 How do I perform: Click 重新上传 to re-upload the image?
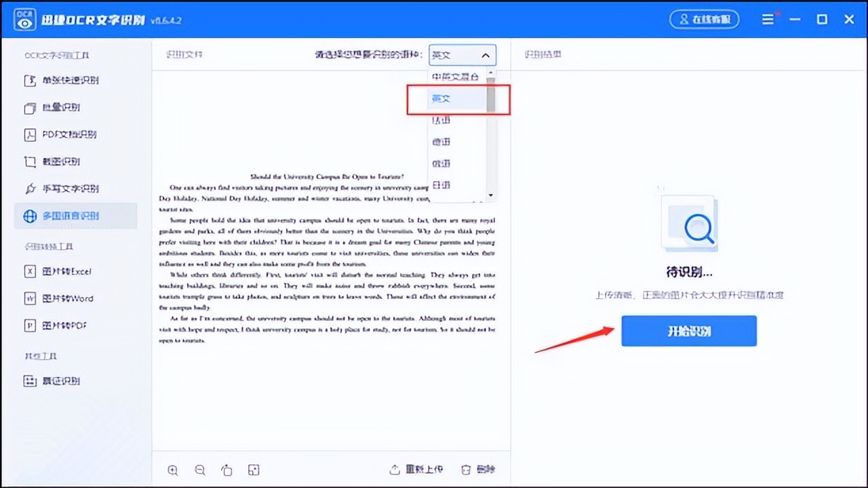pos(423,468)
